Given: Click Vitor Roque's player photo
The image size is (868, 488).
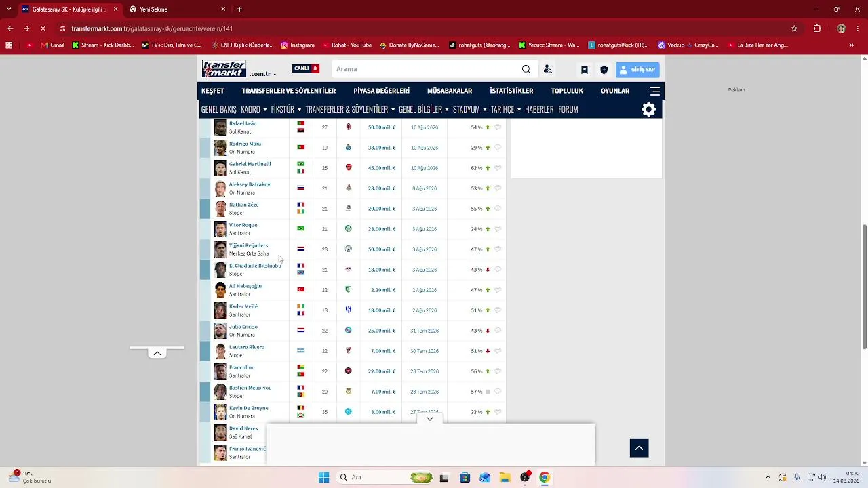Looking at the screenshot, I should coord(220,229).
